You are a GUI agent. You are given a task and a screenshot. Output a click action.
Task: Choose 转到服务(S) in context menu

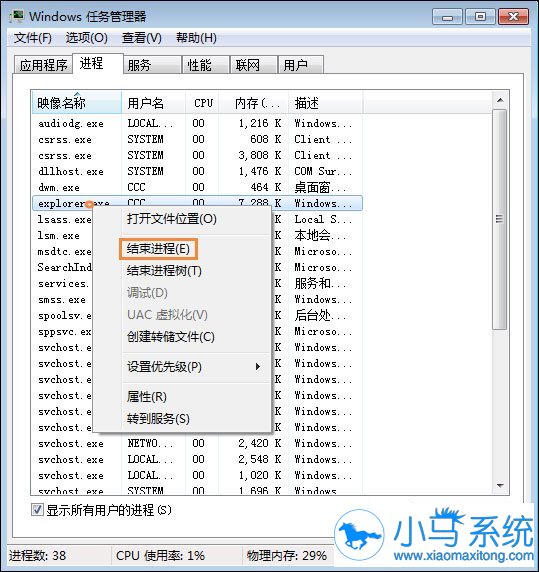pos(182,419)
